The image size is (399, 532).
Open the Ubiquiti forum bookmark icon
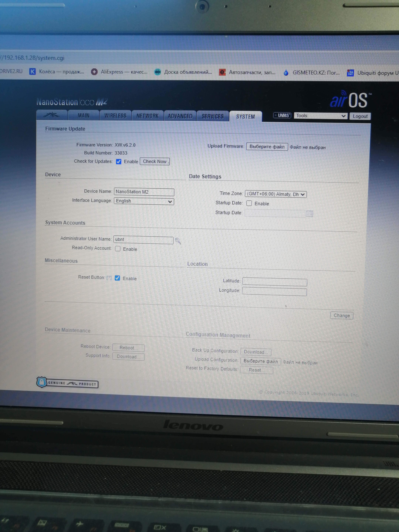(350, 73)
